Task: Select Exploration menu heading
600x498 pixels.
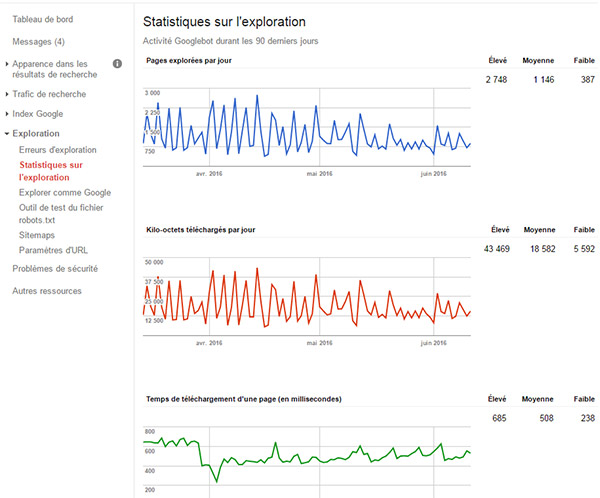Action: pyautogui.click(x=36, y=134)
